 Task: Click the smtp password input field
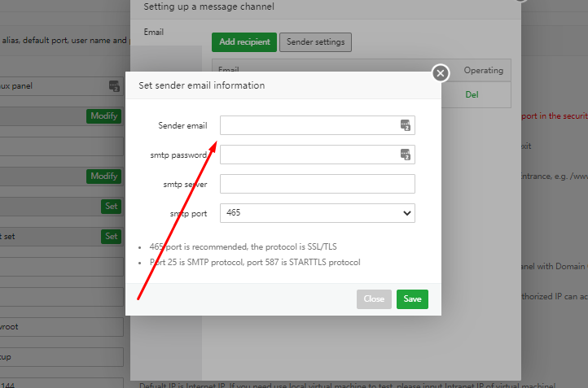click(318, 155)
